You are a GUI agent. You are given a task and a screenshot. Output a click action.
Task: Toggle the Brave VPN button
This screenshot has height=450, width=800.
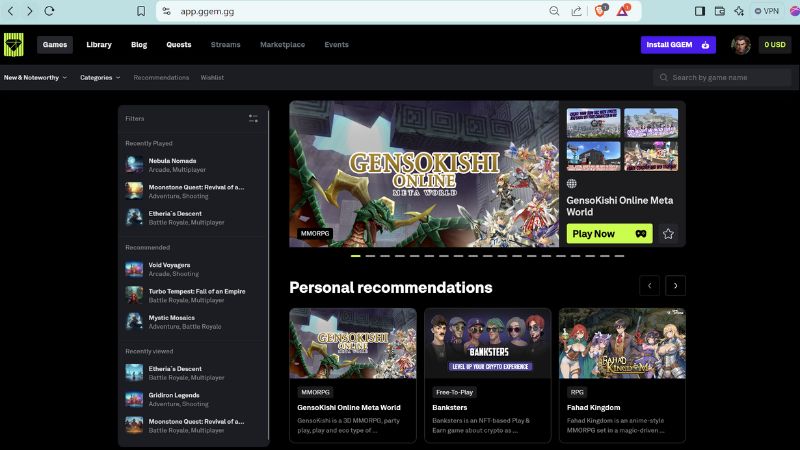point(768,11)
